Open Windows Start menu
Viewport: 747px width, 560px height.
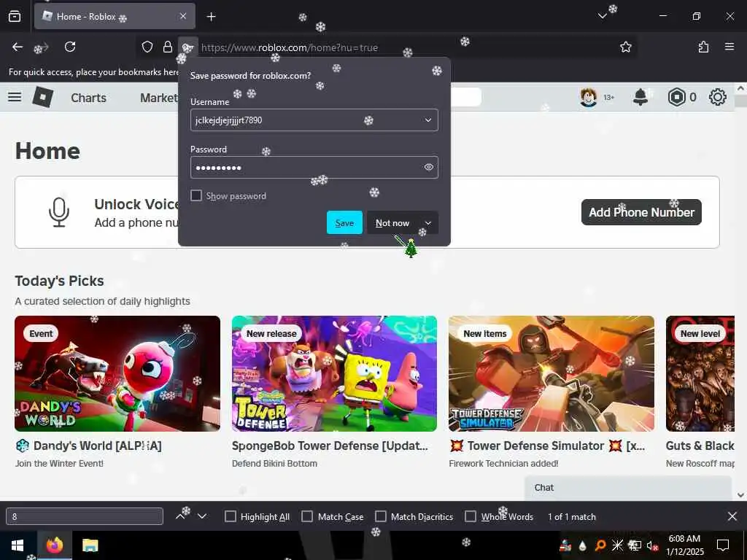[18, 545]
